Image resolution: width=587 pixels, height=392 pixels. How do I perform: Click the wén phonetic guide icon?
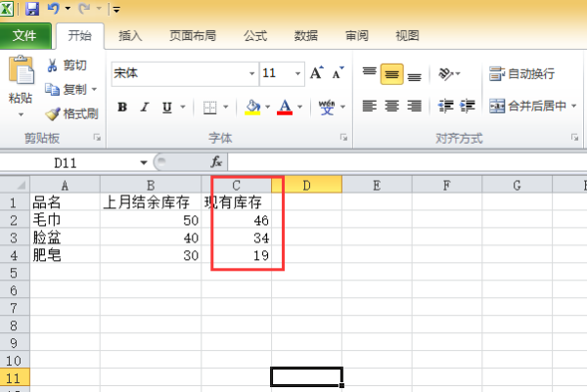(327, 108)
